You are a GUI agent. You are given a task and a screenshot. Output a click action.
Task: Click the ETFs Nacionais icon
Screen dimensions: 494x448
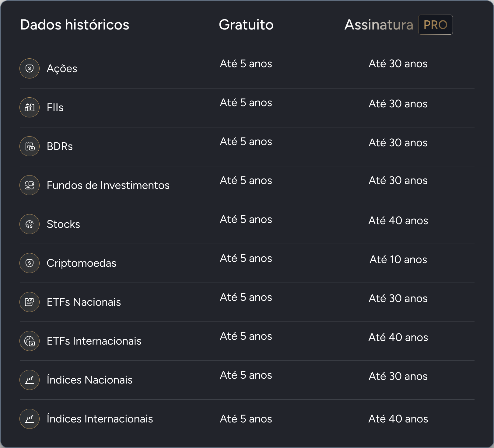click(30, 302)
